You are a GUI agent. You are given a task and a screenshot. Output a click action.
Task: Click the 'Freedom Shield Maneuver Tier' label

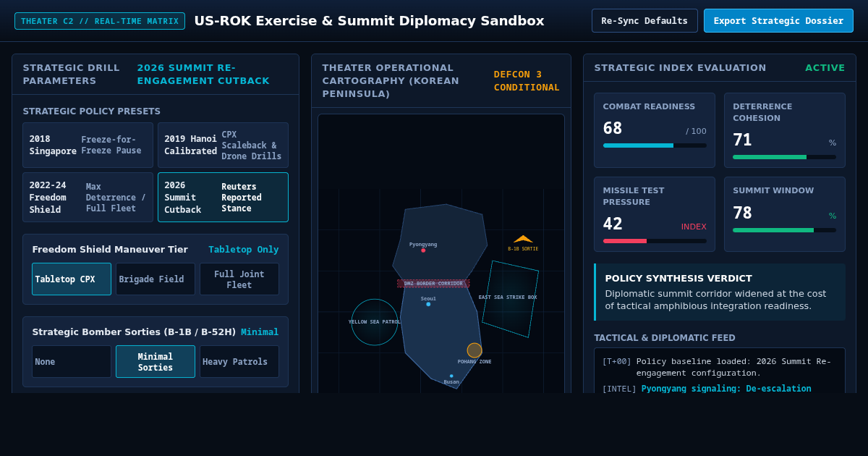click(110, 250)
